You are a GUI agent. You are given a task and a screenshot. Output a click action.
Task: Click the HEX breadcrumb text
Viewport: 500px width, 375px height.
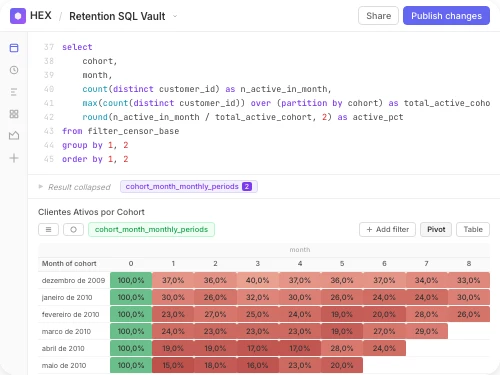[41, 15]
